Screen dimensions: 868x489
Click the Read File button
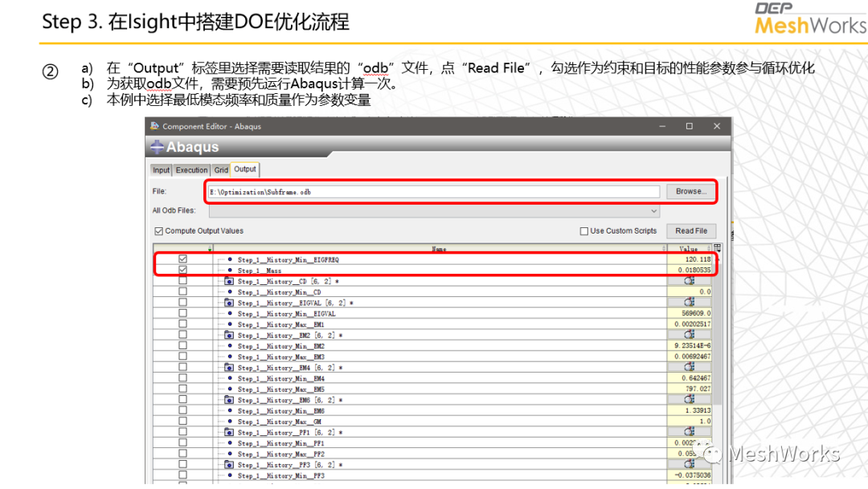pos(691,230)
